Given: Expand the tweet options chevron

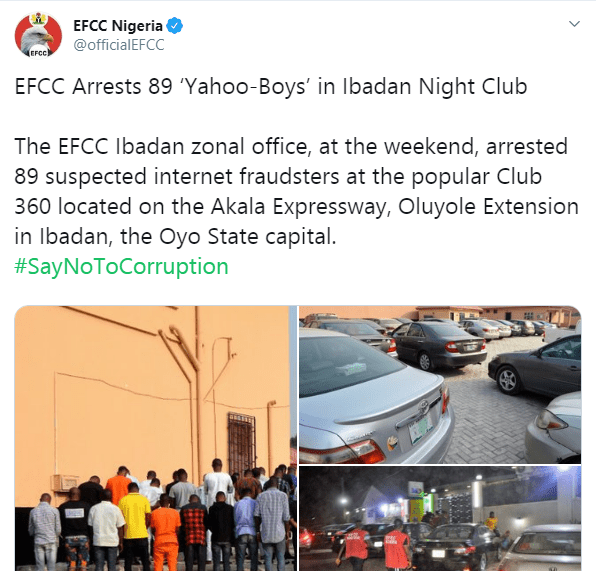Looking at the screenshot, I should (x=574, y=24).
